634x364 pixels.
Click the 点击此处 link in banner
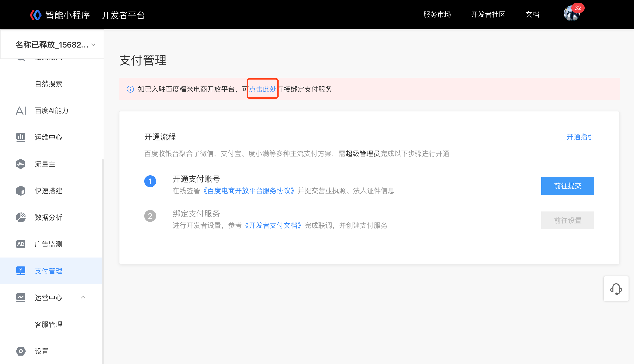[262, 89]
